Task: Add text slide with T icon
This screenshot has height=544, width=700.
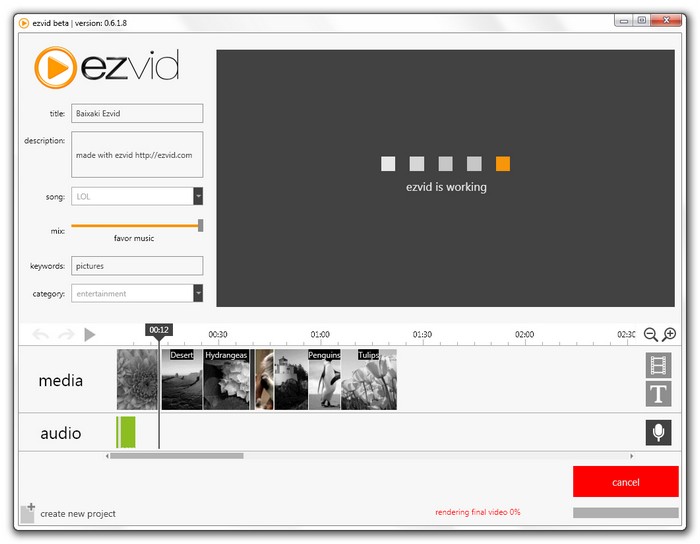Action: (x=658, y=394)
